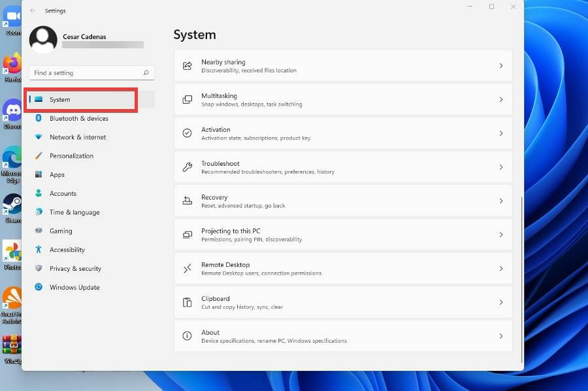
Task: Click the Multitasking icon on its row
Action: pos(186,99)
